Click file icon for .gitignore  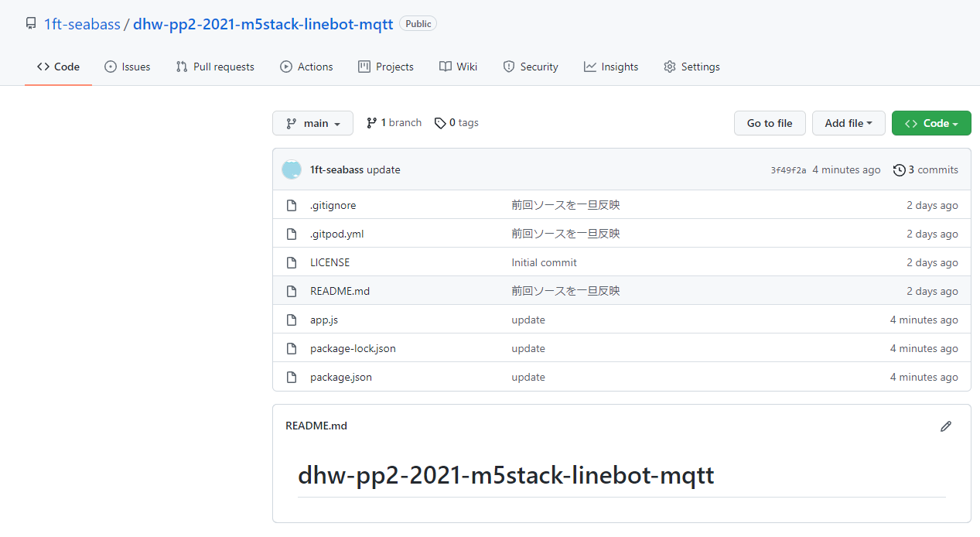292,205
